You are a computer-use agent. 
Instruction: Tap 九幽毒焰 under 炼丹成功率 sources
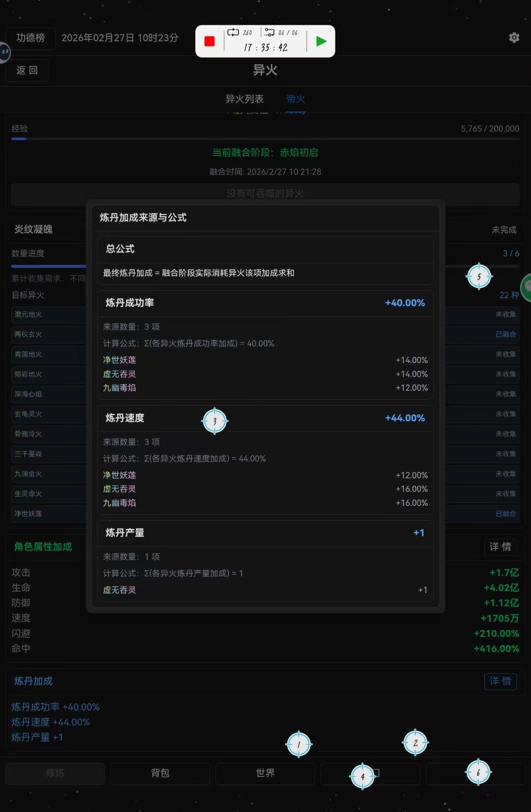(x=119, y=388)
